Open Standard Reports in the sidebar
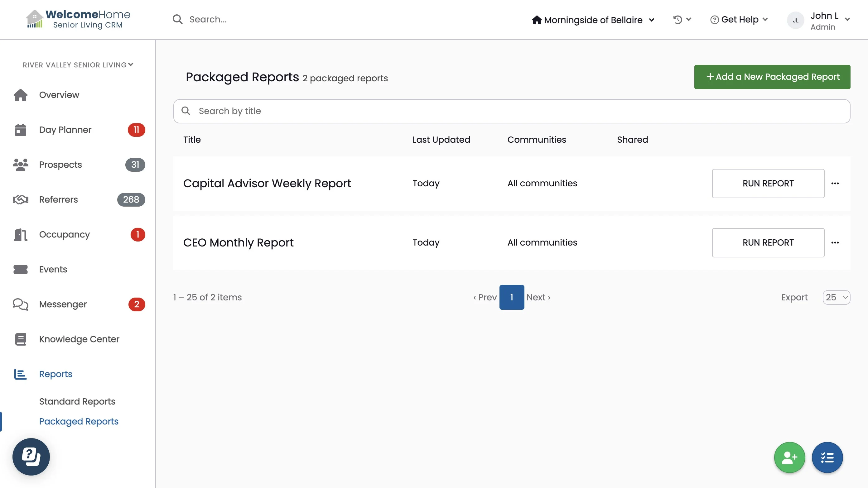The width and height of the screenshot is (868, 488). [x=77, y=401]
